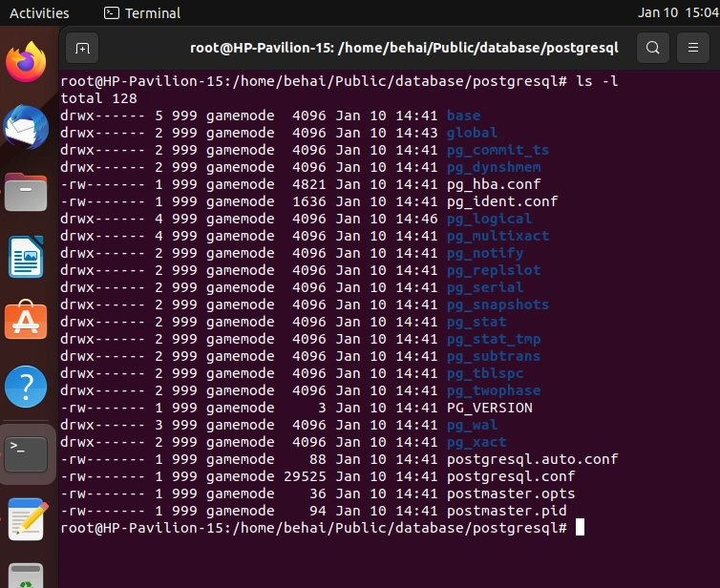Launch LibreOffice Writer from the dock
The height and width of the screenshot is (588, 720).
[26, 257]
